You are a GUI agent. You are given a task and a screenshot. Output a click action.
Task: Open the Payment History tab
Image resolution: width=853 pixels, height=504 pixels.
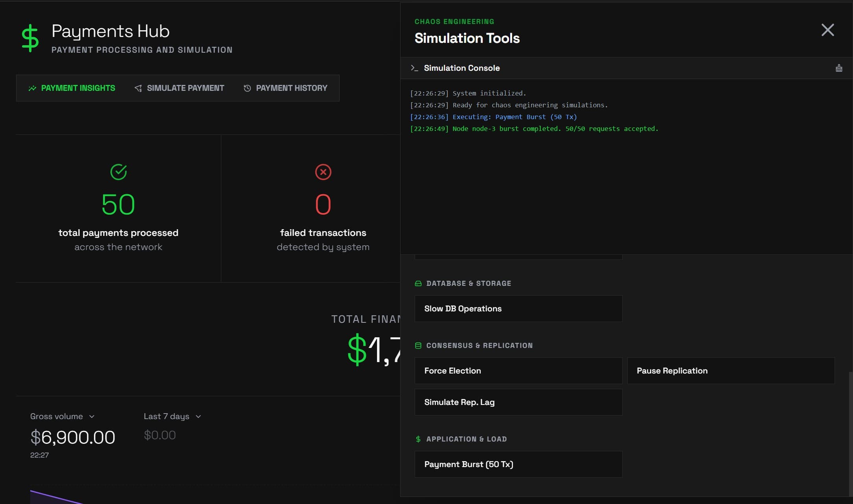pos(285,88)
